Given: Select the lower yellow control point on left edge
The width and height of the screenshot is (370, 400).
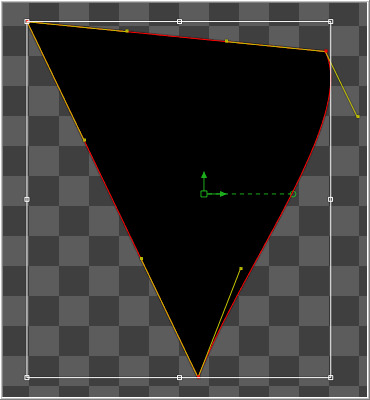Looking at the screenshot, I should click(141, 259).
